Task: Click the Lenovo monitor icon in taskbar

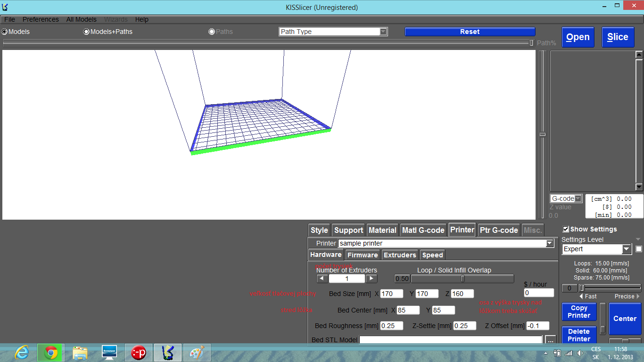Action: [109, 353]
